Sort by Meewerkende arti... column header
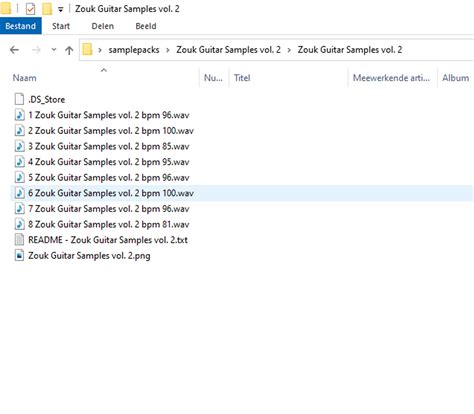The width and height of the screenshot is (474, 414). (391, 78)
